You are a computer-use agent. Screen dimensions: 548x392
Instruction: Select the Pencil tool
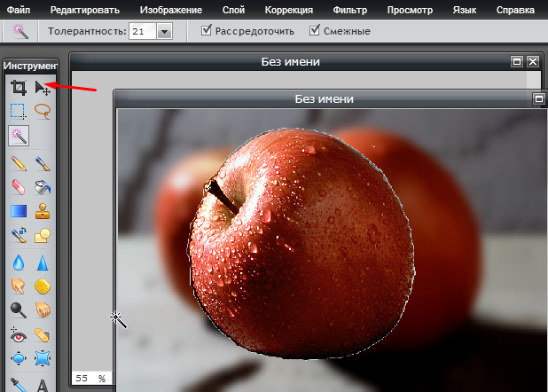tap(18, 163)
